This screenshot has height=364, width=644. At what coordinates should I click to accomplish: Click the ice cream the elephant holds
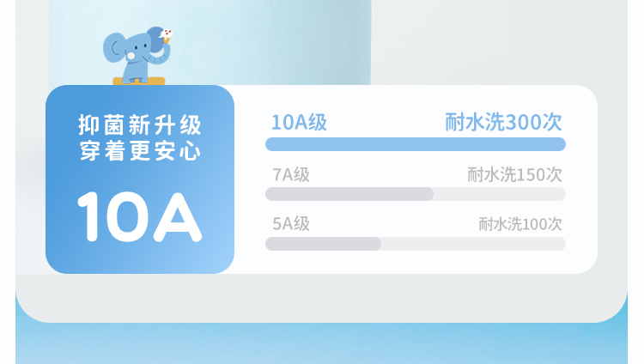coord(166,36)
